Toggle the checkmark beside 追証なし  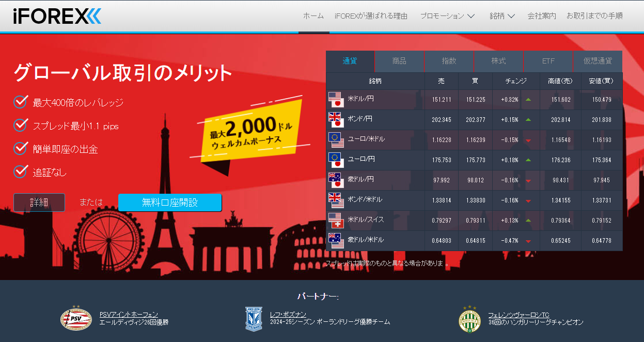(x=19, y=171)
